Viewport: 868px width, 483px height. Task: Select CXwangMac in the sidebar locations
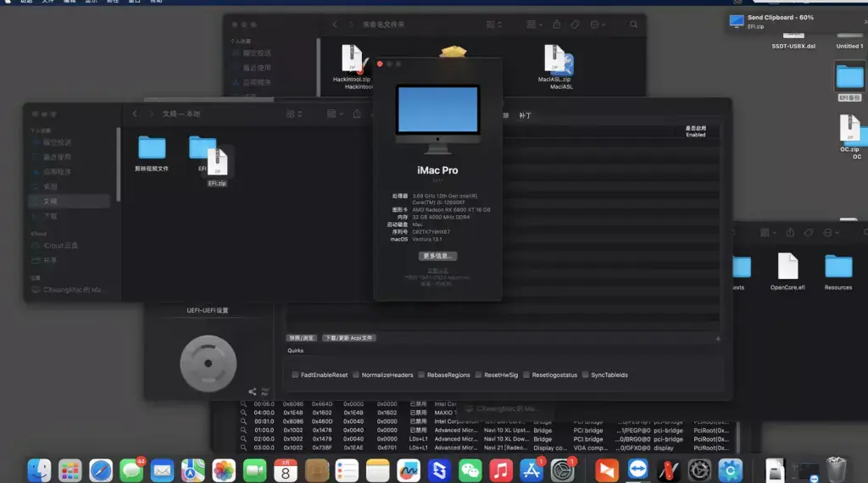click(68, 290)
